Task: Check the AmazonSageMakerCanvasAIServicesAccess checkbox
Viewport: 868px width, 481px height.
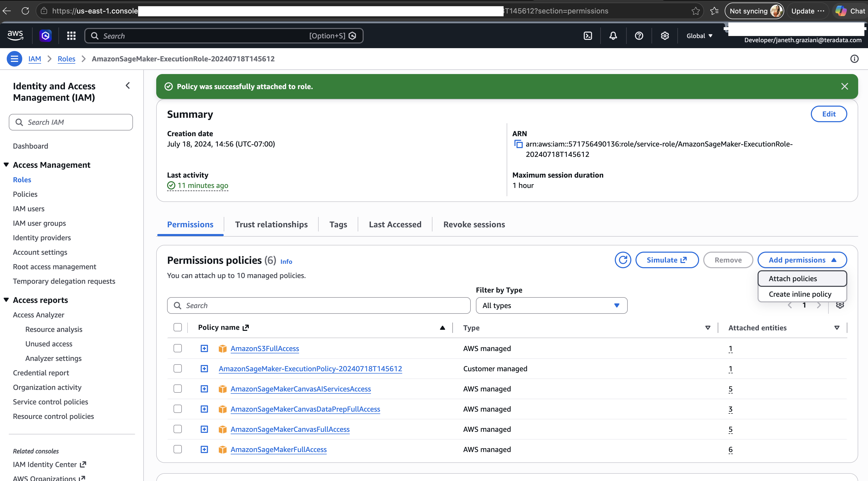Action: click(178, 389)
